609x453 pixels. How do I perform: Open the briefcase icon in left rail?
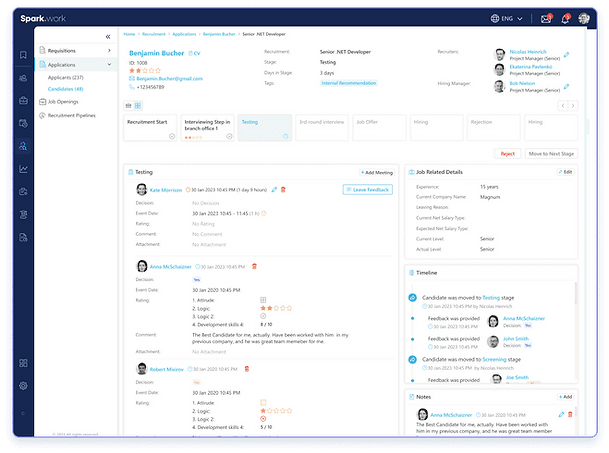pyautogui.click(x=23, y=101)
